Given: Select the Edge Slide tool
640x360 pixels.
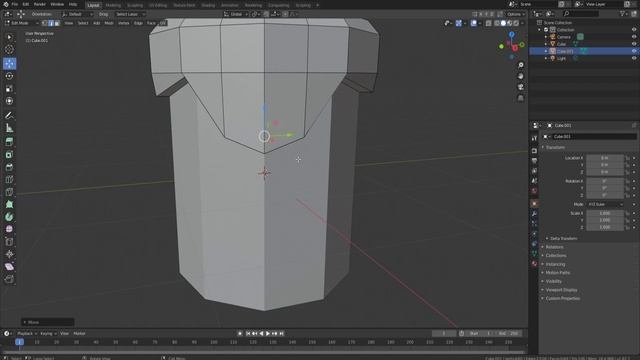Looking at the screenshot, I should 9,242.
